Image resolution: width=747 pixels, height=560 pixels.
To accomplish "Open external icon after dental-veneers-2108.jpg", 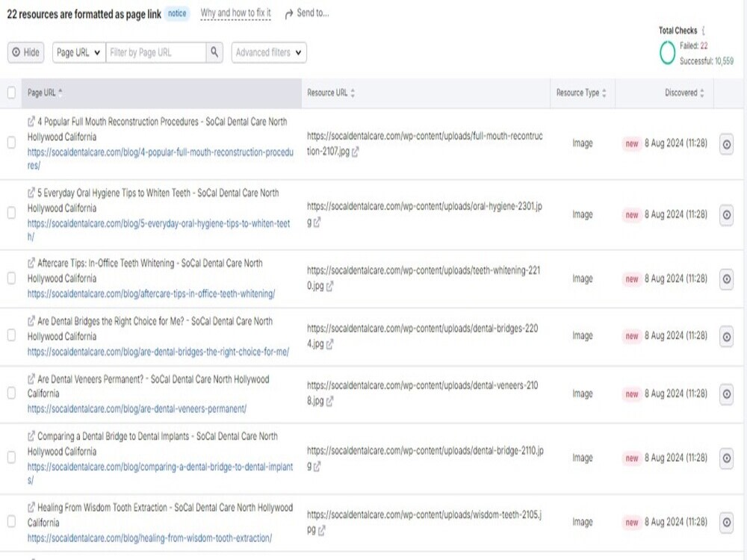I will [x=329, y=401].
